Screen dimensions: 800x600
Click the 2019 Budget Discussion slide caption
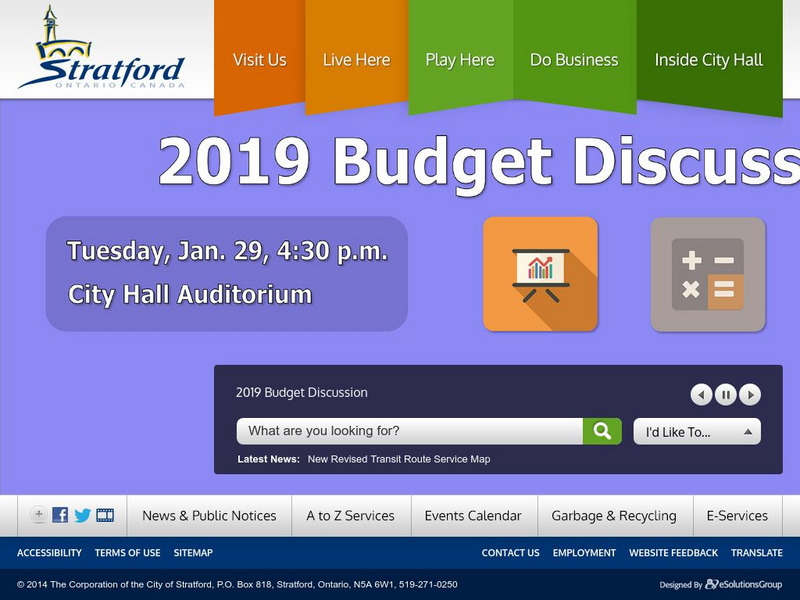[x=302, y=392]
